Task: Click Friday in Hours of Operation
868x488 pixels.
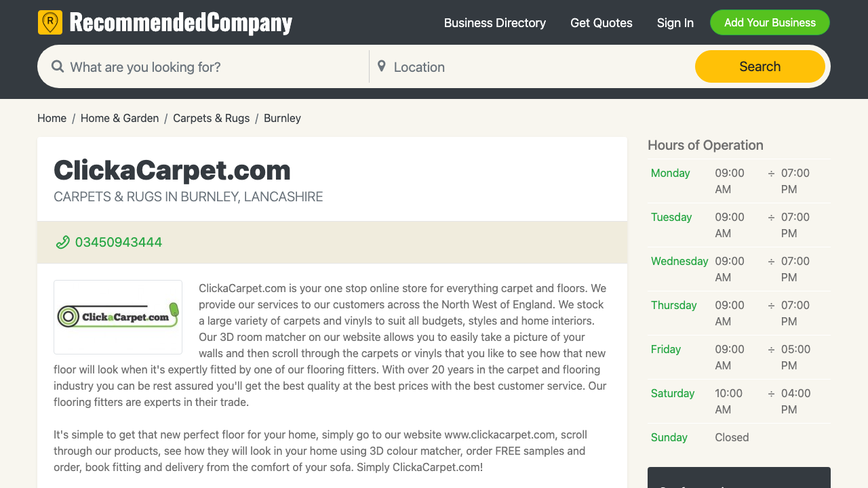Action: 665,349
